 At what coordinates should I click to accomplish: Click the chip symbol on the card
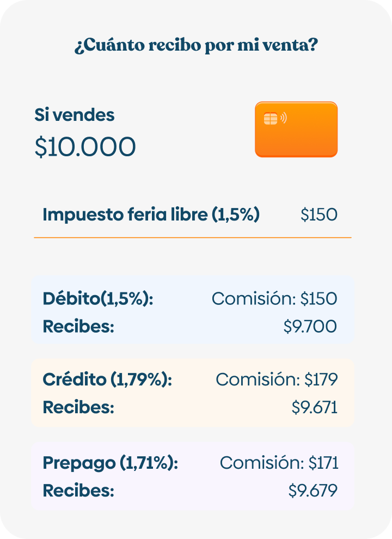270,119
